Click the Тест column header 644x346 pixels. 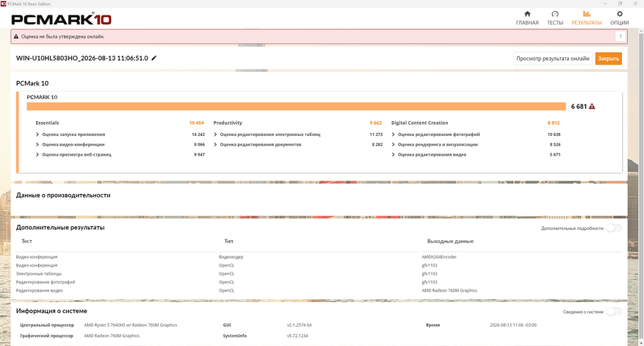click(x=26, y=241)
